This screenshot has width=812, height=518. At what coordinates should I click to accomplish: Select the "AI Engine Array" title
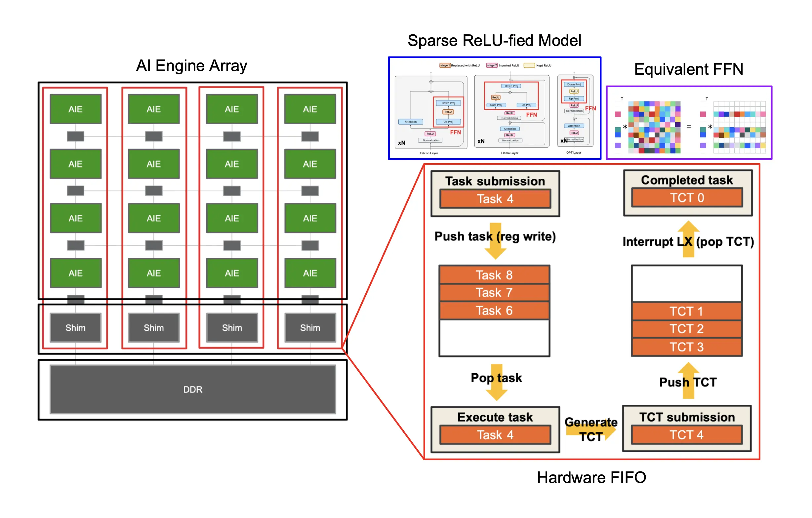(x=191, y=65)
